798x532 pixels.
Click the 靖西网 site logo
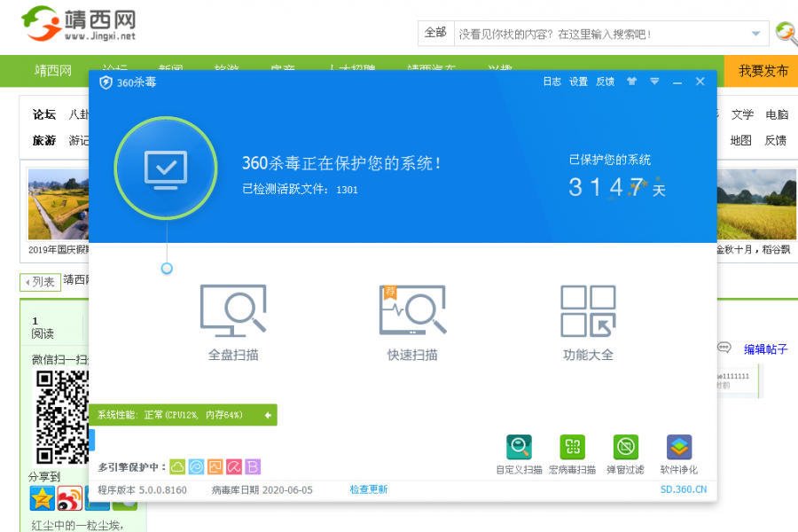click(78, 23)
